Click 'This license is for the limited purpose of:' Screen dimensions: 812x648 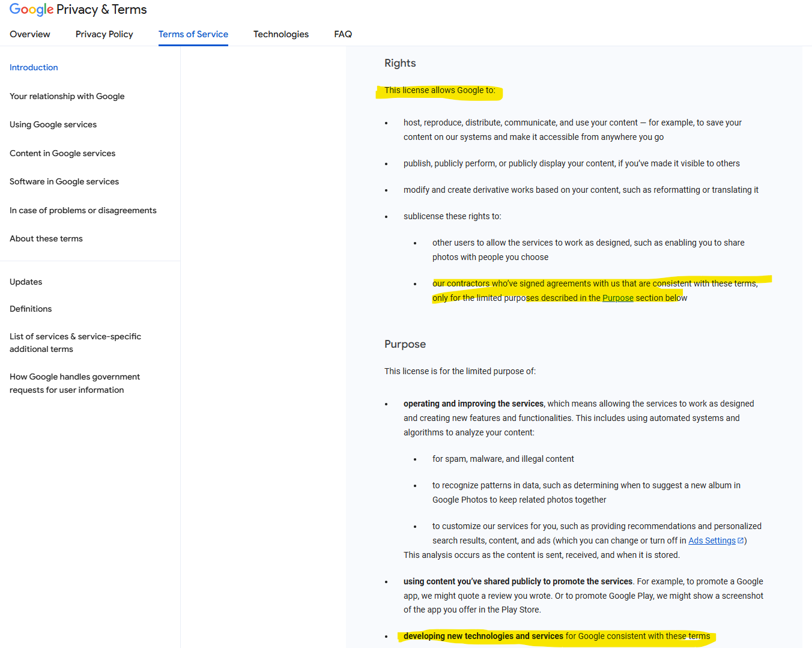coord(460,371)
